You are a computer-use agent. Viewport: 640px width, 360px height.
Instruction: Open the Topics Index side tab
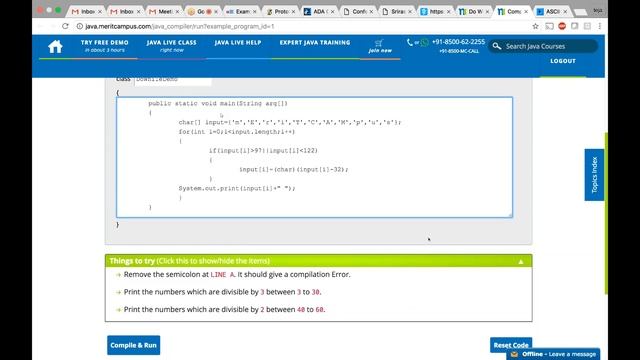[x=594, y=175]
